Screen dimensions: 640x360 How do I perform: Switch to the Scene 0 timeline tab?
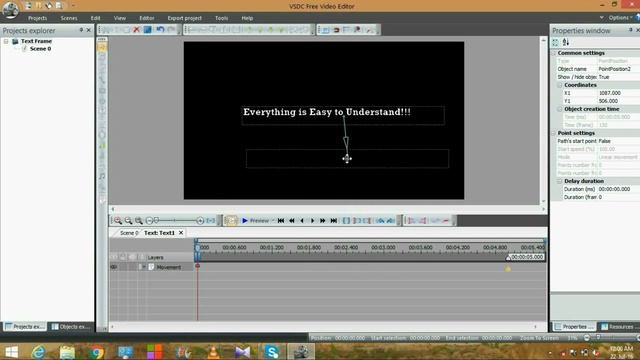(128, 233)
